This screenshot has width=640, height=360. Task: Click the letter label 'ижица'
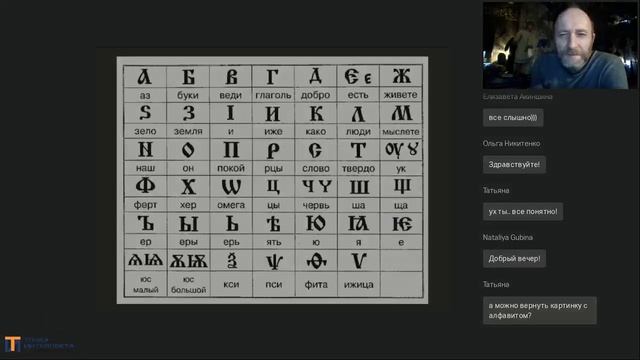point(358,285)
